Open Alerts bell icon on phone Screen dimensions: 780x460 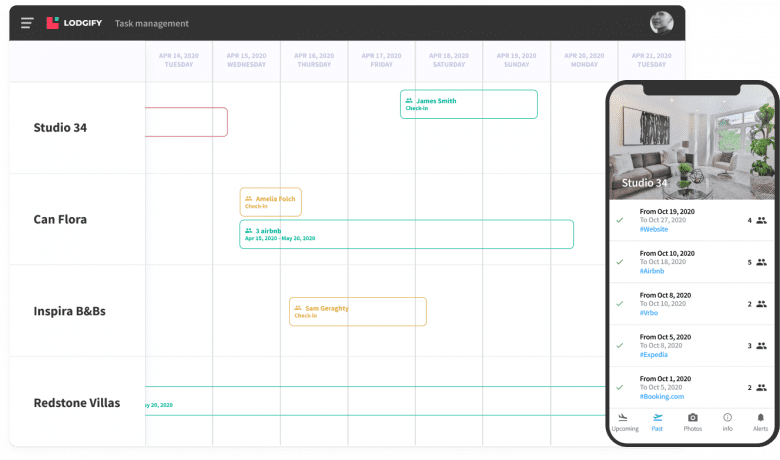(760, 420)
